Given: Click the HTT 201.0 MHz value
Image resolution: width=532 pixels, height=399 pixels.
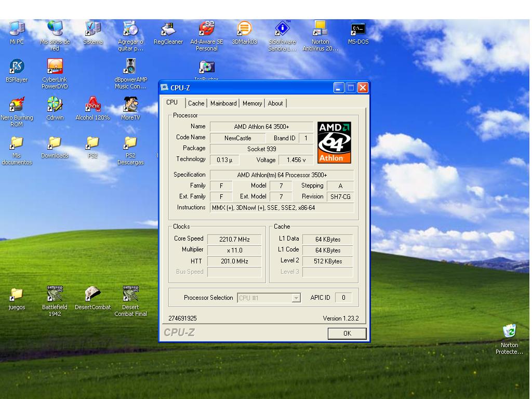Looking at the screenshot, I should click(x=234, y=261).
